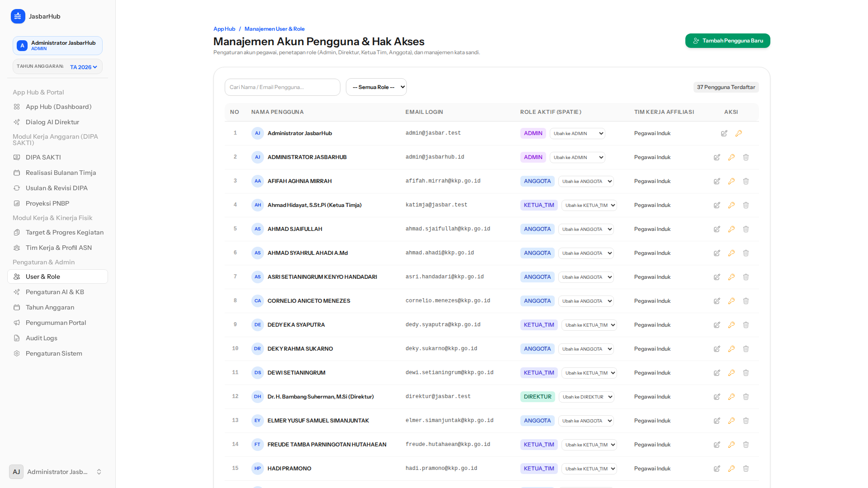Go to Dialog AI Direktur
The height and width of the screenshot is (488, 868).
tap(58, 122)
